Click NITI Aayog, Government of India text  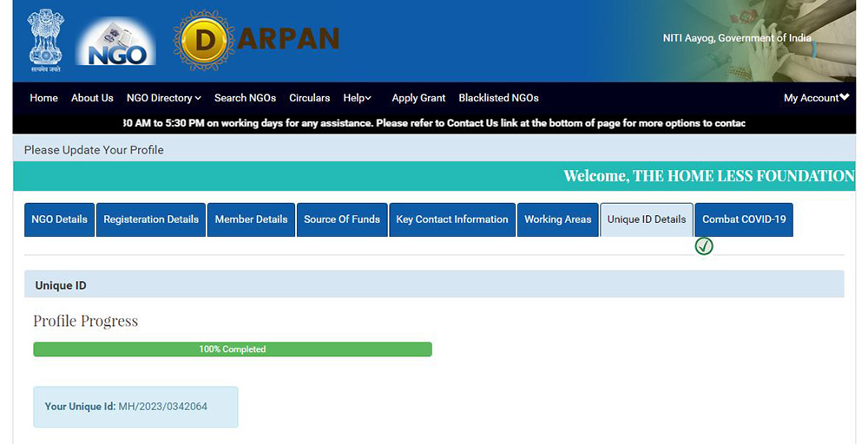(x=737, y=38)
